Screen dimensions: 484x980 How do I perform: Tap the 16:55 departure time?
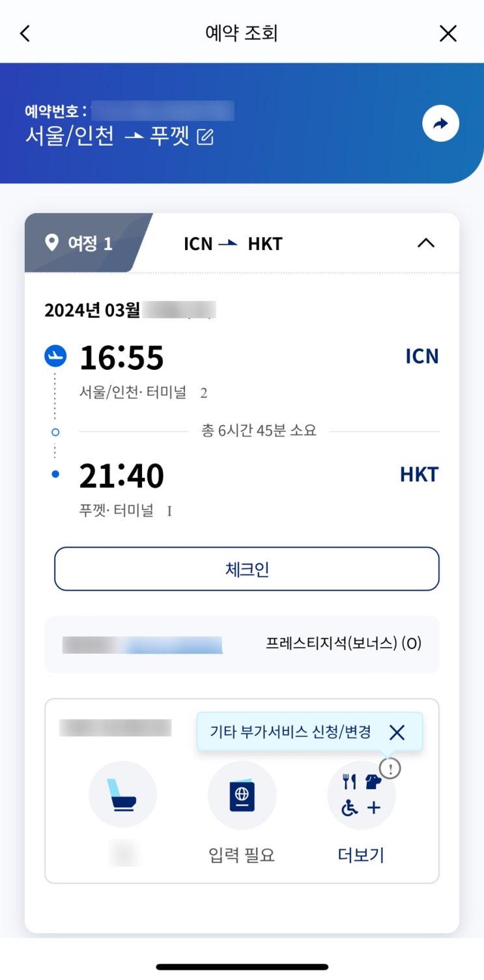pos(122,357)
